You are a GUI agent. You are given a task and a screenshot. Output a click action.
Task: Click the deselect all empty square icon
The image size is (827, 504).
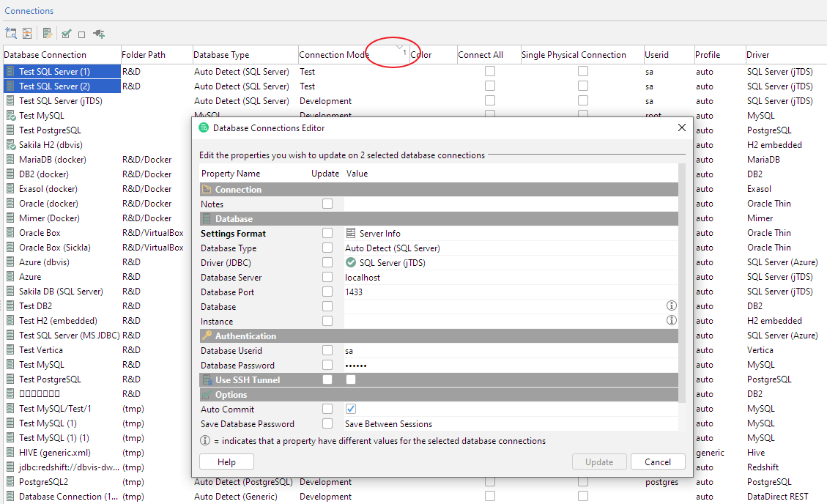[81, 34]
